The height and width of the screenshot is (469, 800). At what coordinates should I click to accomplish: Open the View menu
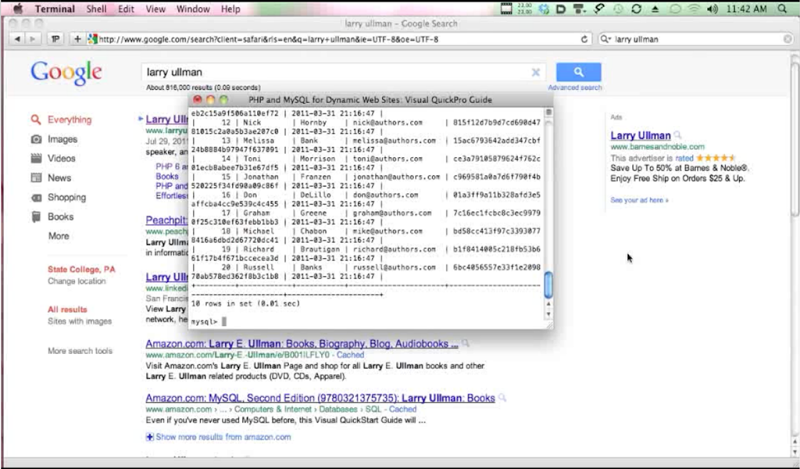click(155, 9)
